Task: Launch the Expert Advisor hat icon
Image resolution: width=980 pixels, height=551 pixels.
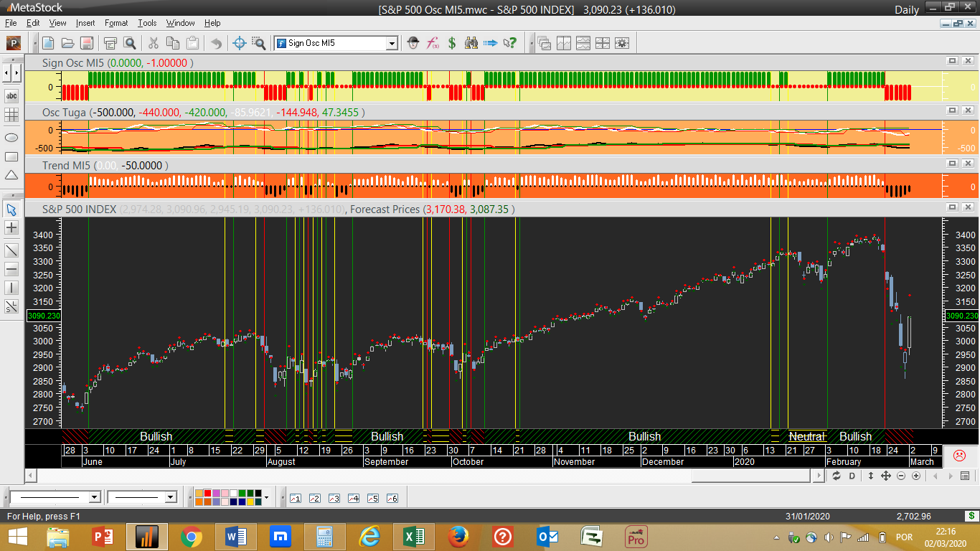Action: click(413, 43)
